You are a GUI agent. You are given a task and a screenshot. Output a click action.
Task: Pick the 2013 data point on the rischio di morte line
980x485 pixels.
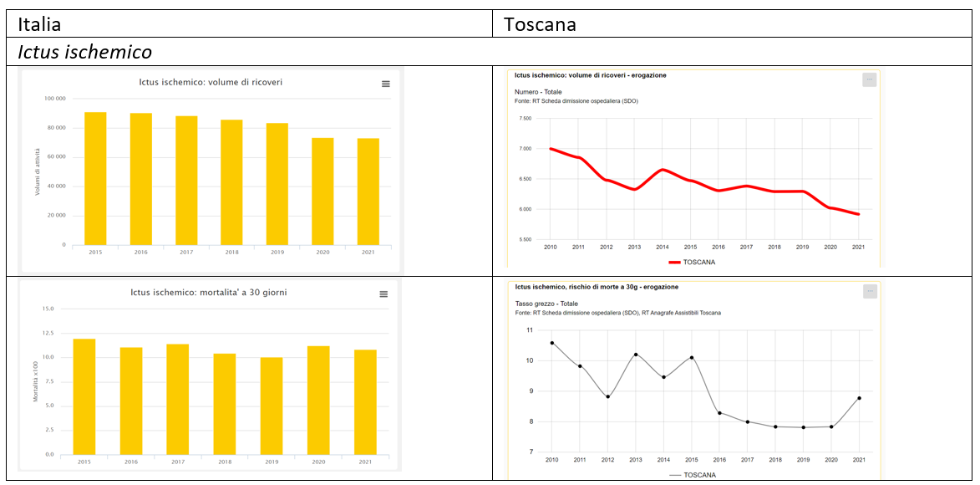pyautogui.click(x=636, y=355)
